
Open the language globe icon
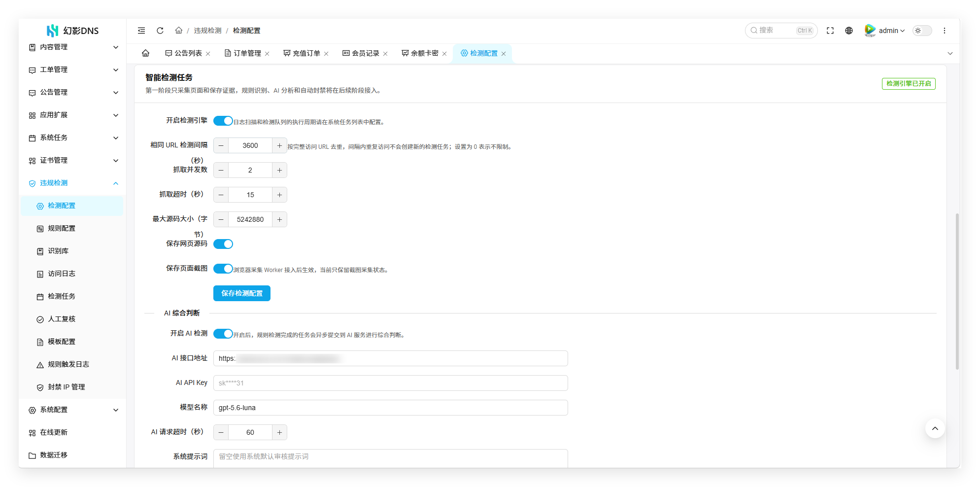point(849,31)
